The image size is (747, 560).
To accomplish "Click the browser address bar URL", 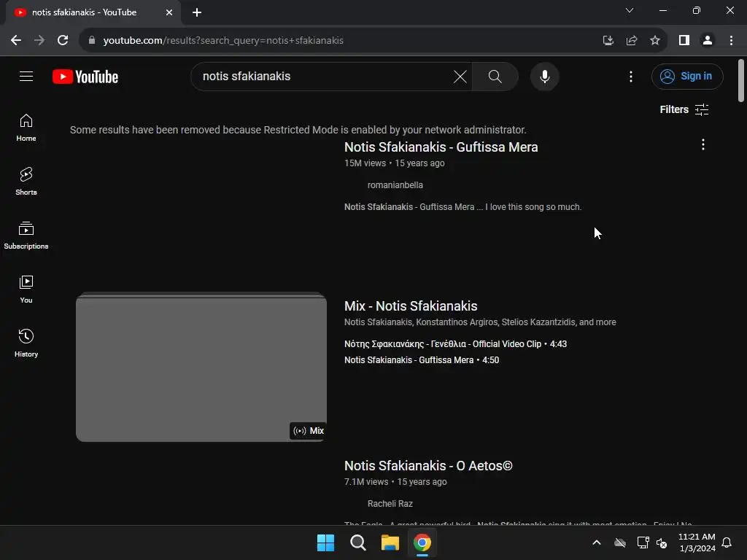I will pyautogui.click(x=223, y=41).
